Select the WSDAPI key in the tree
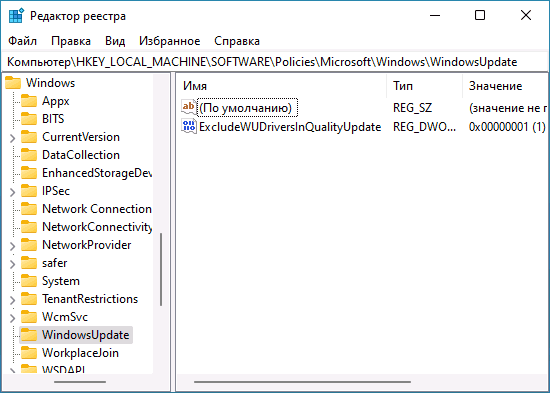Viewport: 550px width, 393px height. coord(64,370)
